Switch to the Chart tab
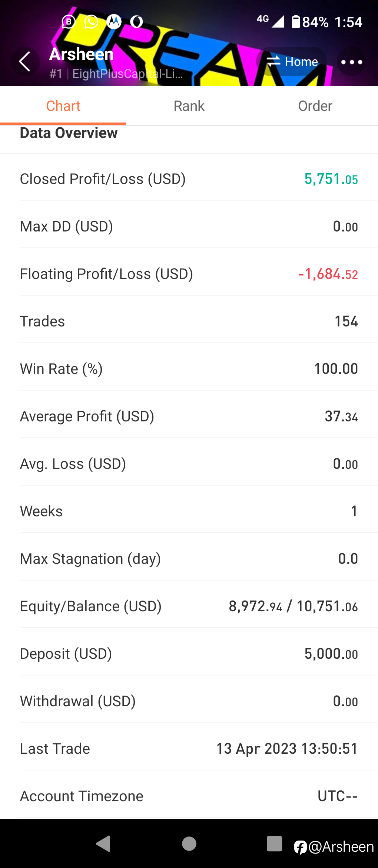Viewport: 378px width, 868px height. pyautogui.click(x=63, y=106)
